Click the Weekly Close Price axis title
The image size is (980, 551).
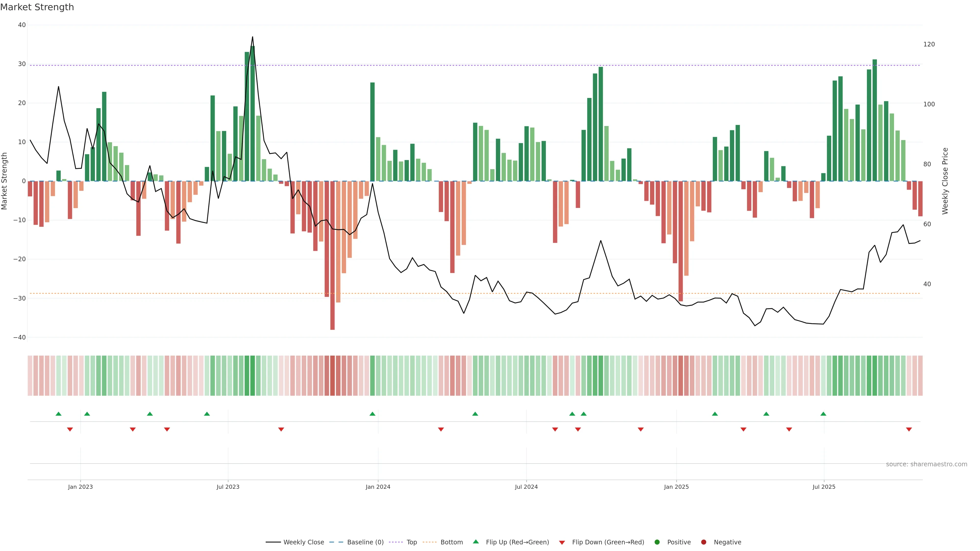[945, 181]
